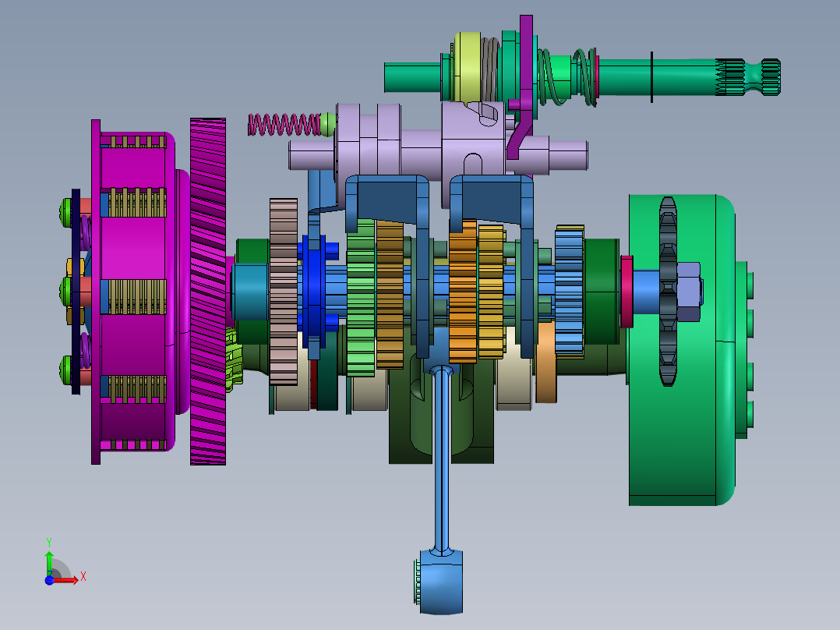
Task: Select the tan-brown transmission gear
Action: 390,295
